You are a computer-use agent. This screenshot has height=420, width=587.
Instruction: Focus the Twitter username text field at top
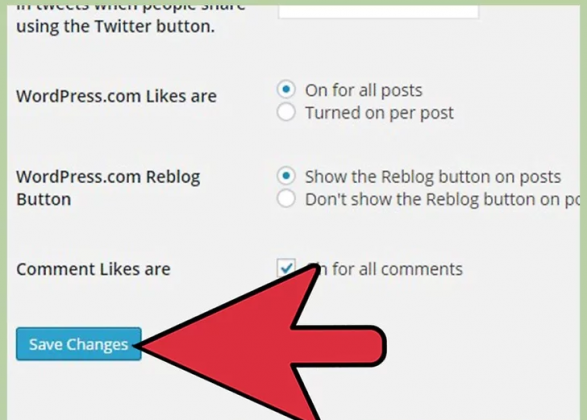pyautogui.click(x=378, y=11)
